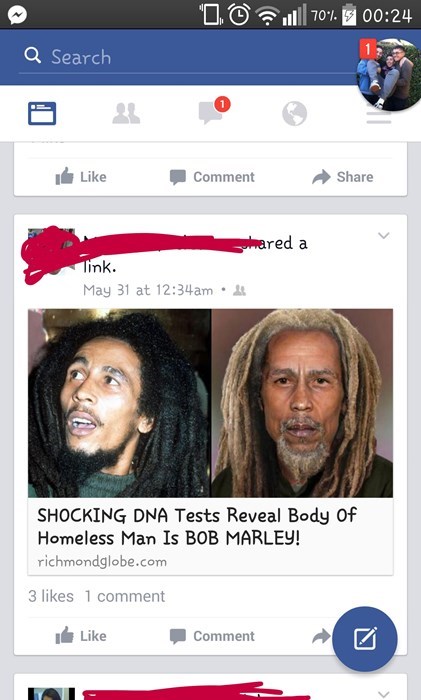Comment on the upper partially visible post
This screenshot has height=700, width=421.
coord(212,177)
